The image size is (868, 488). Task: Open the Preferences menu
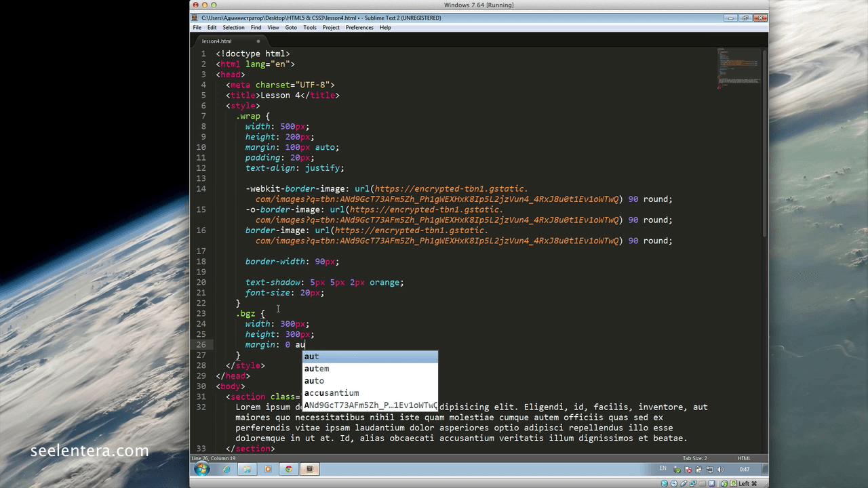[x=359, y=28]
